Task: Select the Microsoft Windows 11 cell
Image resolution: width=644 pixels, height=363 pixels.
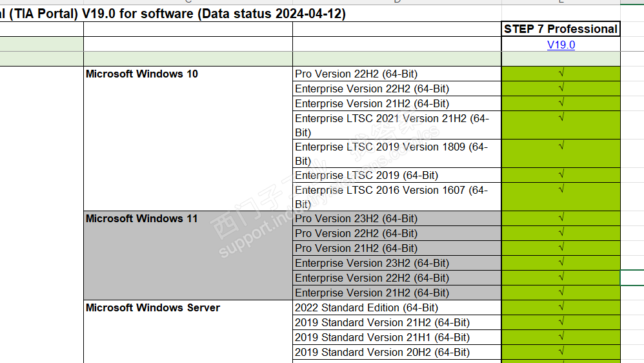Action: click(x=142, y=218)
